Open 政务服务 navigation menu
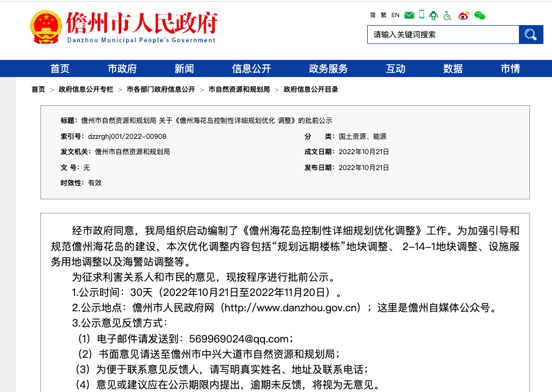This screenshot has height=392, width=552. [329, 68]
